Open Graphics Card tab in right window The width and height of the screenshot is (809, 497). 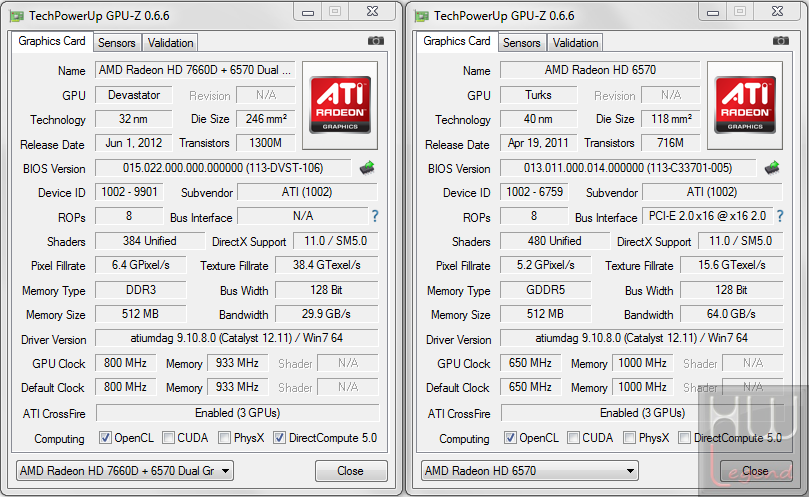(457, 41)
